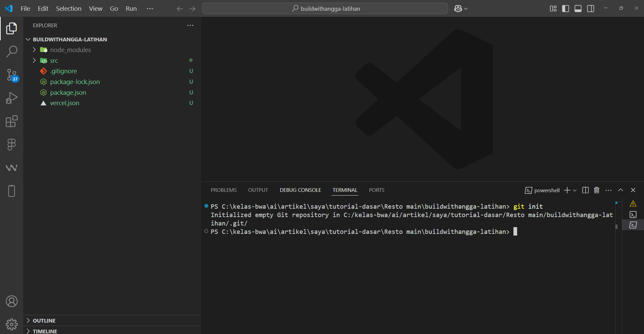The height and width of the screenshot is (334, 644).
Task: Click the VS Code logo icon
Action: (x=9, y=8)
